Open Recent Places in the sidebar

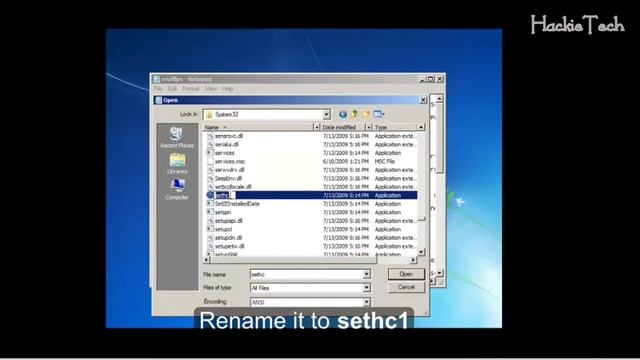(177, 138)
